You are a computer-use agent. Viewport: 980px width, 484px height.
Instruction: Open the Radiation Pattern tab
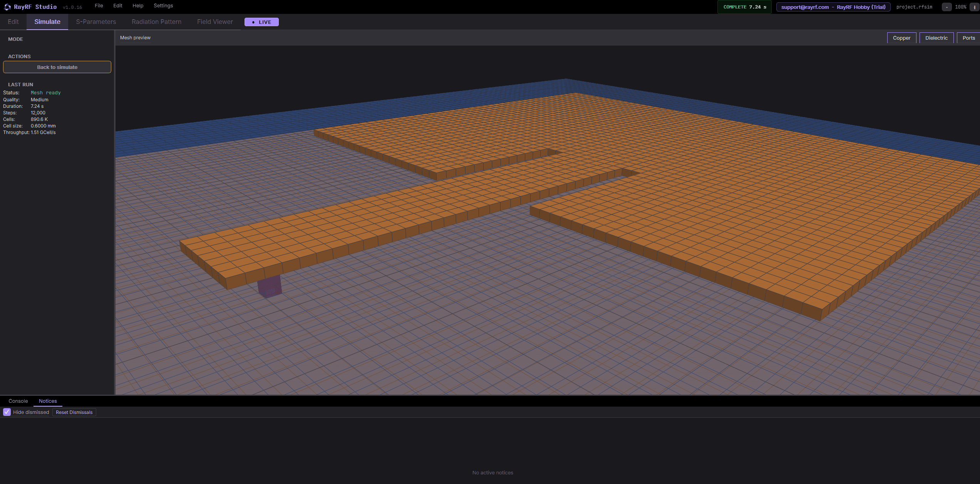pos(156,22)
